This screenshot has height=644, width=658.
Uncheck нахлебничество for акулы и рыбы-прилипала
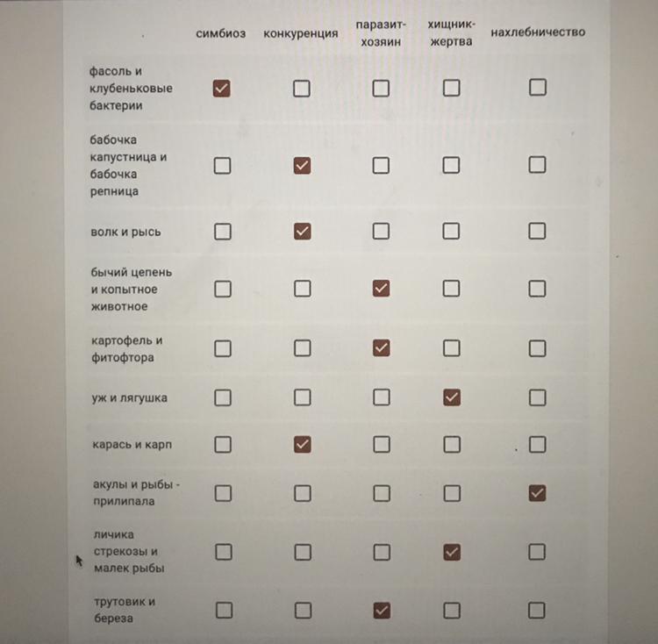[x=537, y=493]
